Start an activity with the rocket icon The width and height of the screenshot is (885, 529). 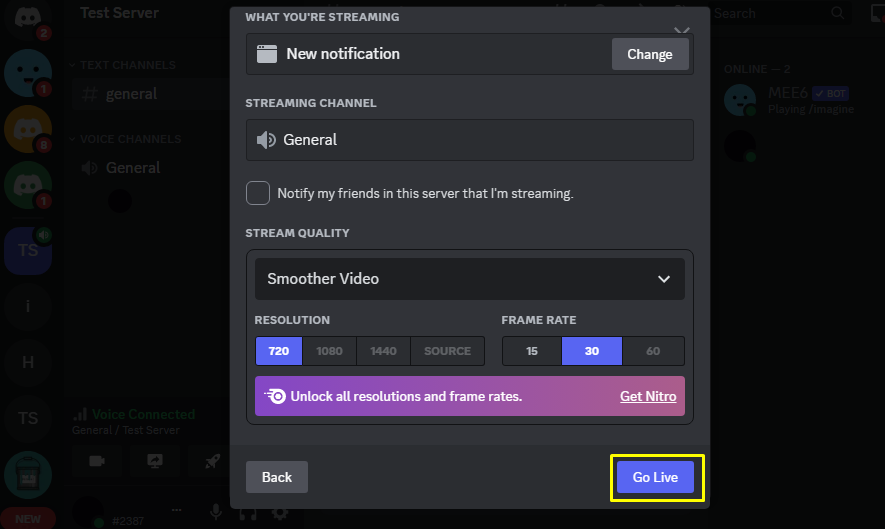[x=212, y=461]
